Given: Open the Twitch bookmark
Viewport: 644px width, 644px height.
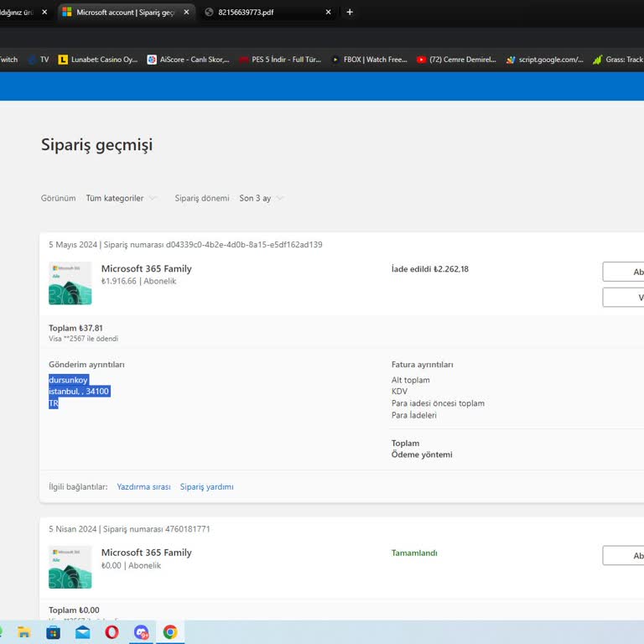Looking at the screenshot, I should pos(9,60).
